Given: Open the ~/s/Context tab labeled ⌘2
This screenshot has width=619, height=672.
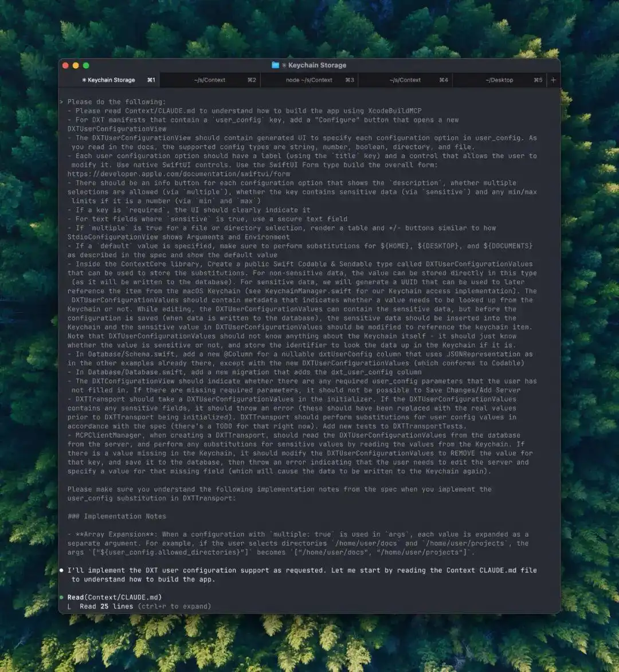Looking at the screenshot, I should coord(210,80).
